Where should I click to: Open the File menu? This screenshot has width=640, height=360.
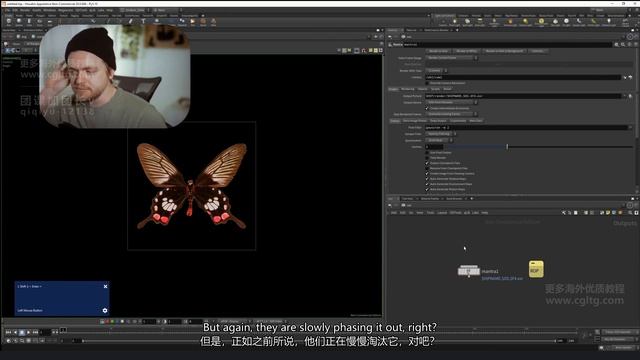pyautogui.click(x=7, y=10)
